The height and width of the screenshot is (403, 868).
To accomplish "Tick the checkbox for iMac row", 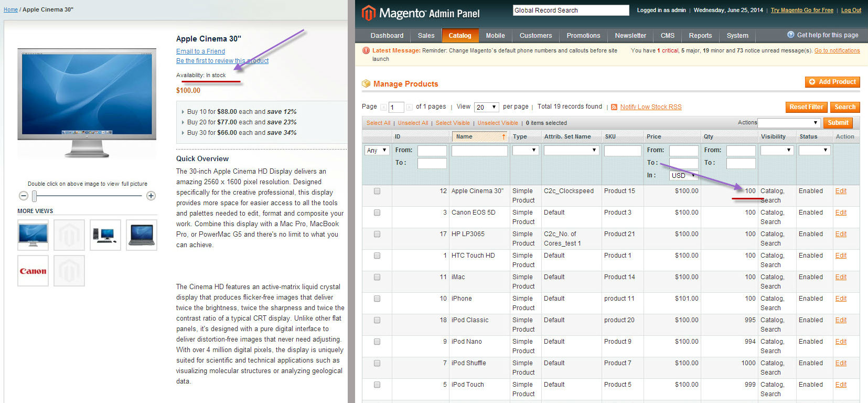I will [377, 277].
